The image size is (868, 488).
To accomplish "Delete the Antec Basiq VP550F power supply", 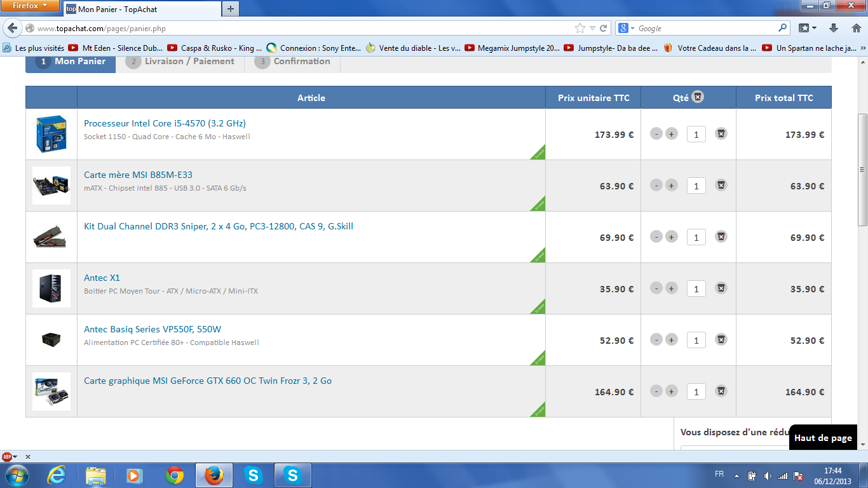I will [x=721, y=339].
